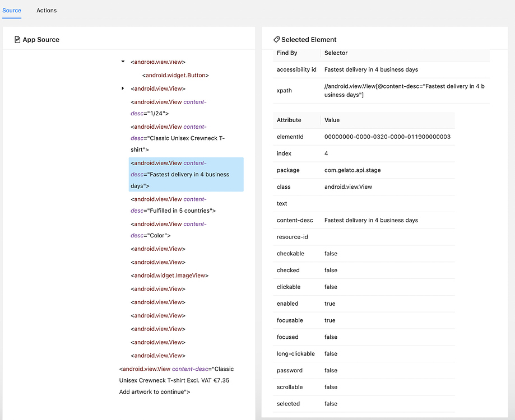Select the Source tab
This screenshot has width=515, height=420.
(12, 10)
